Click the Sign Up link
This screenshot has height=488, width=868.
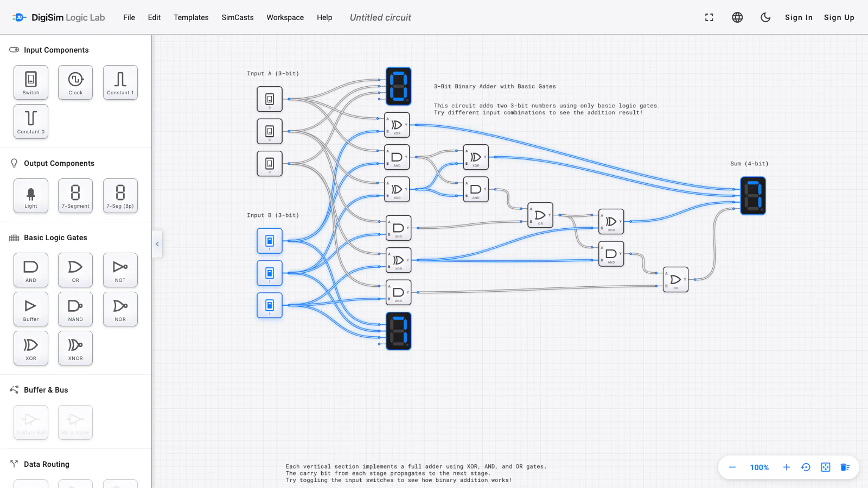point(839,17)
